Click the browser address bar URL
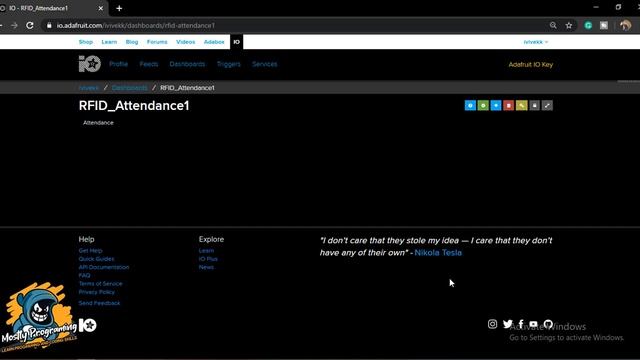This screenshot has height=360, width=640. pyautogui.click(x=136, y=25)
